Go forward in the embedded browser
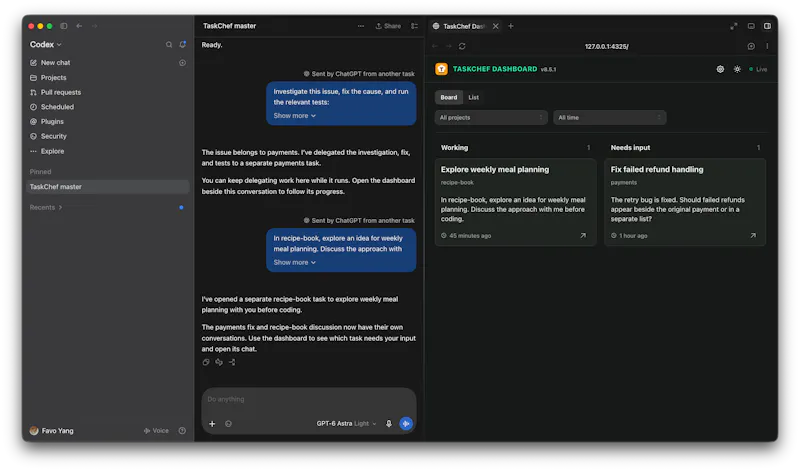Viewport: 800px width, 471px height. tap(448, 46)
